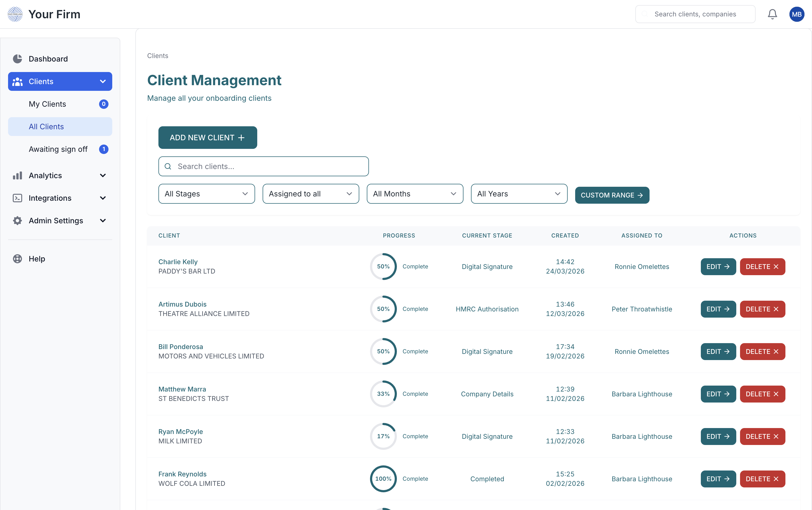Click the Help lifebuoy icon
This screenshot has width=812, height=510.
[x=17, y=259]
